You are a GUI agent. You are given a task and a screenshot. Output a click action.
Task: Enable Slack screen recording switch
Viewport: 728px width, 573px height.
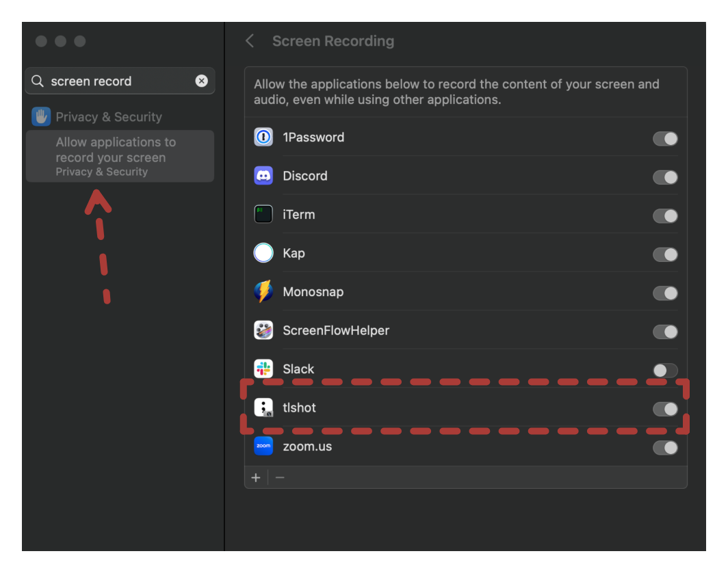click(665, 370)
